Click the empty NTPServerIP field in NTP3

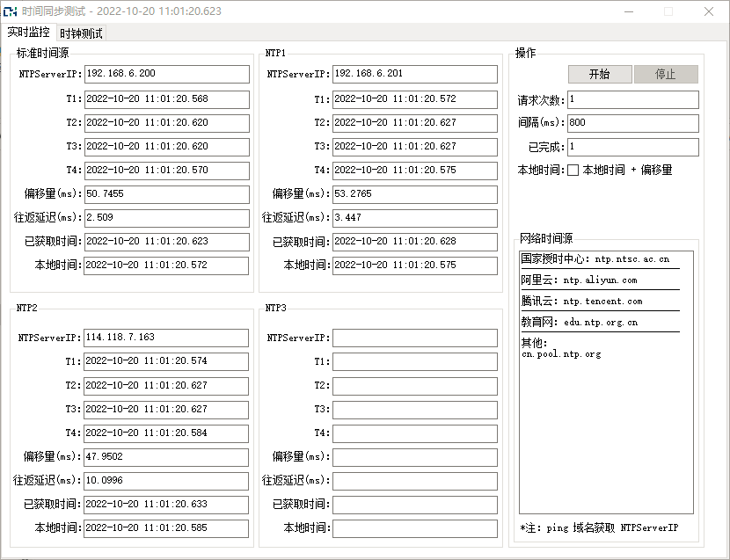(x=416, y=338)
